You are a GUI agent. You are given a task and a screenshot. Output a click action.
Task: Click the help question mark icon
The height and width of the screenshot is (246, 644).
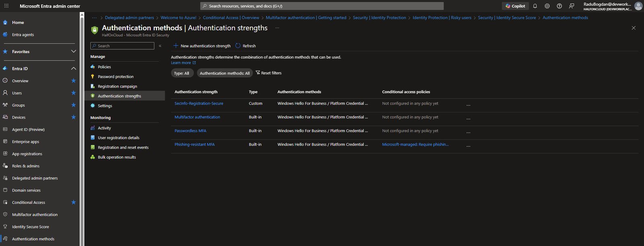[559, 6]
